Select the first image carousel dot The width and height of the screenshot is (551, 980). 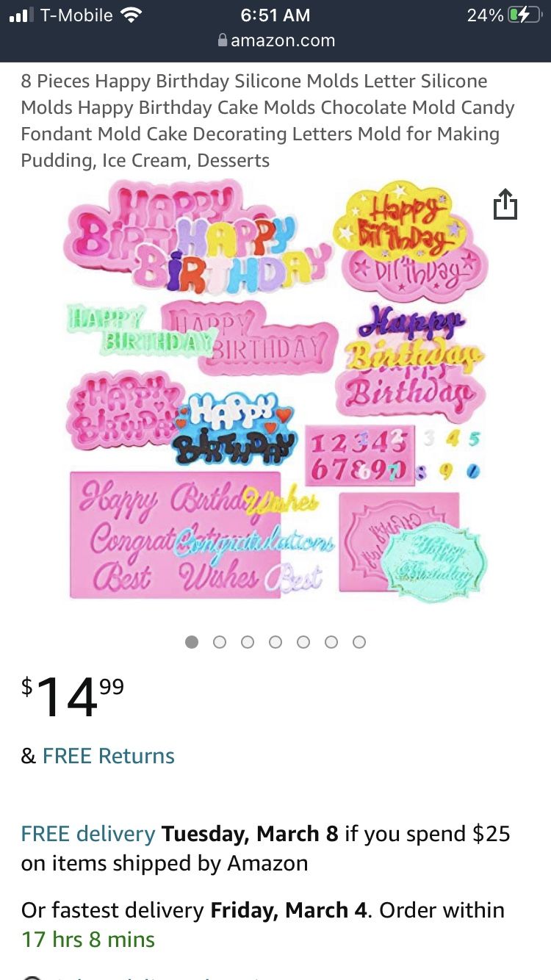coord(192,642)
